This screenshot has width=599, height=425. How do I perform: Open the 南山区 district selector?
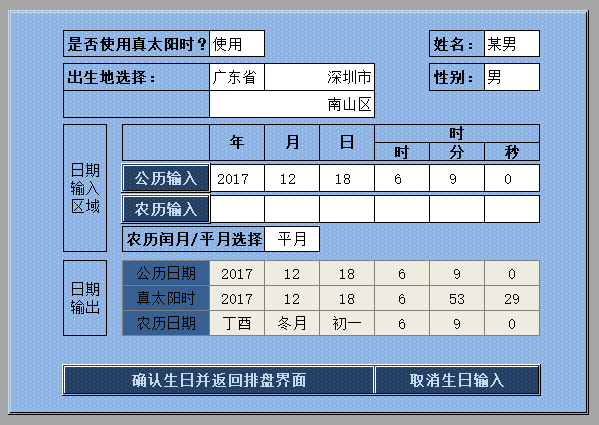point(292,104)
